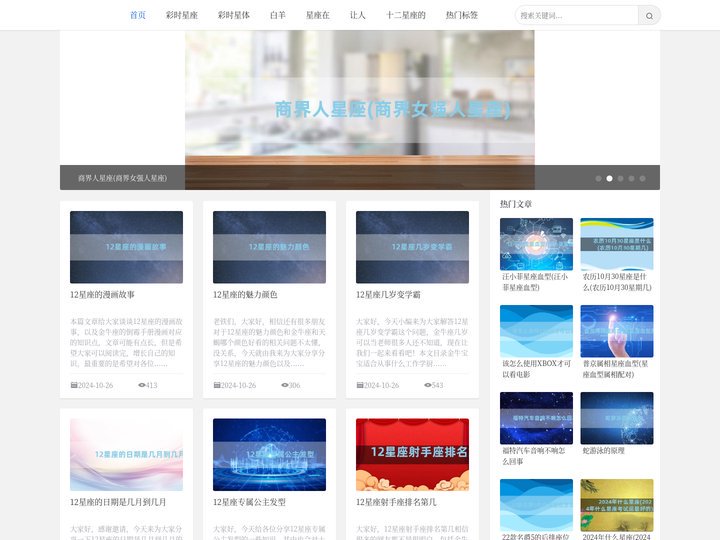Open title link 12星座射手座排名第几

(x=396, y=502)
